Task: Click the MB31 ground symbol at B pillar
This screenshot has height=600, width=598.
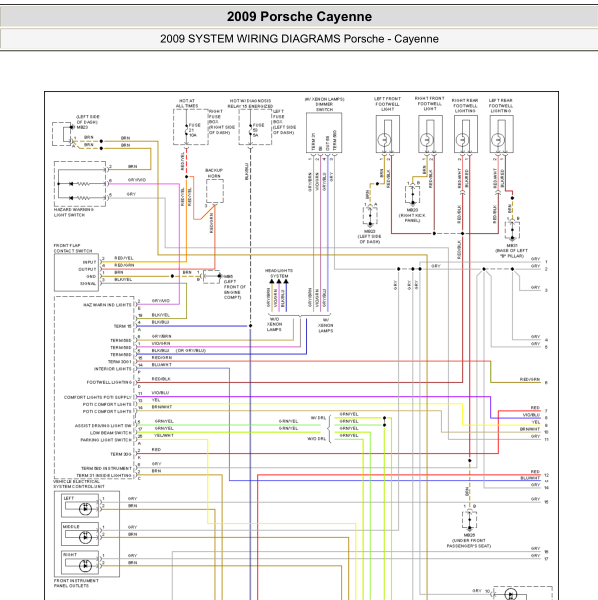Action: click(x=512, y=231)
